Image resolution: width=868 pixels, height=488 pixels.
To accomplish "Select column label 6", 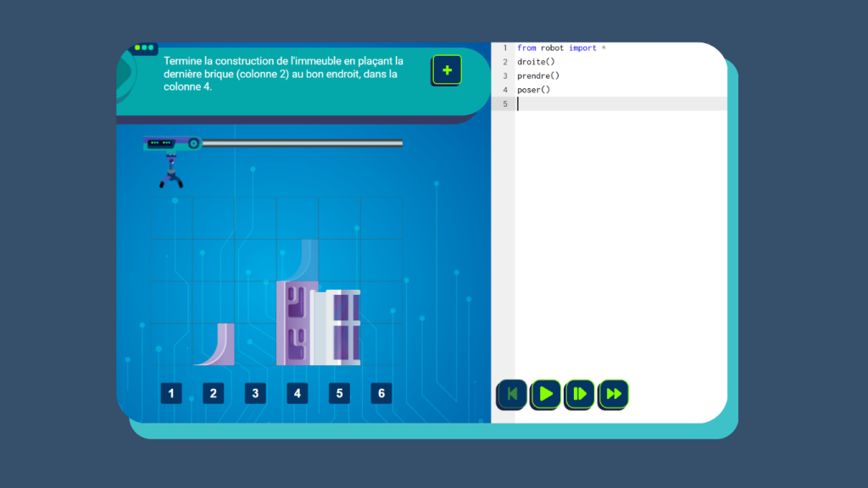I will tap(381, 393).
